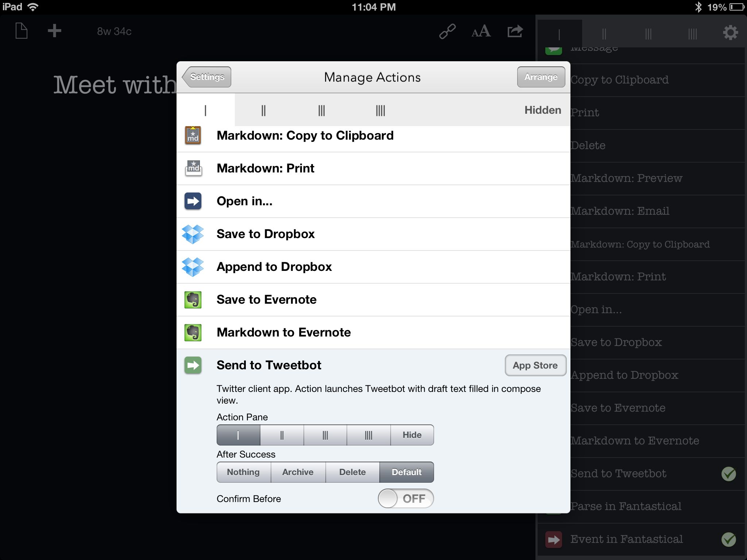Select fourth pane tab in Manage Actions
This screenshot has height=560, width=747.
[380, 110]
